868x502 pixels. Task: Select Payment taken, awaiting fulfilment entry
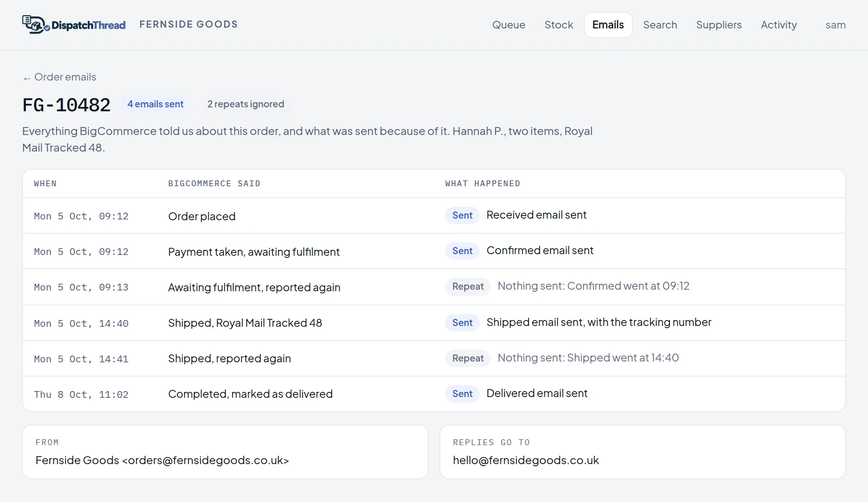[254, 252]
